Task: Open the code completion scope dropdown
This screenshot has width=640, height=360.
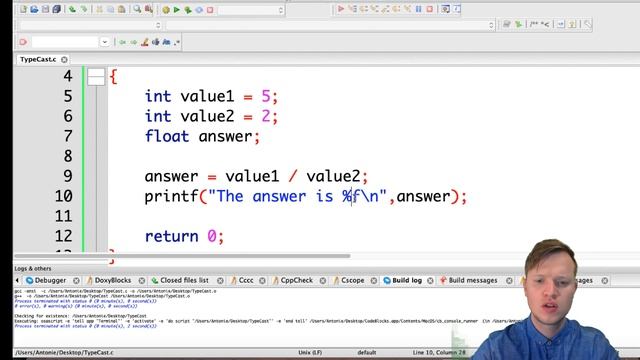Action: pos(90,25)
